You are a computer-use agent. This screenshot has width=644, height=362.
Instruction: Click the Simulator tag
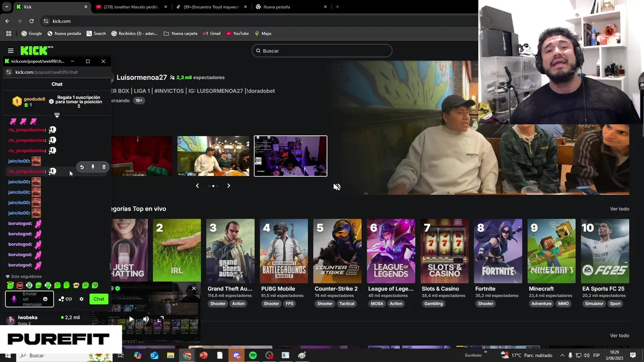click(594, 304)
